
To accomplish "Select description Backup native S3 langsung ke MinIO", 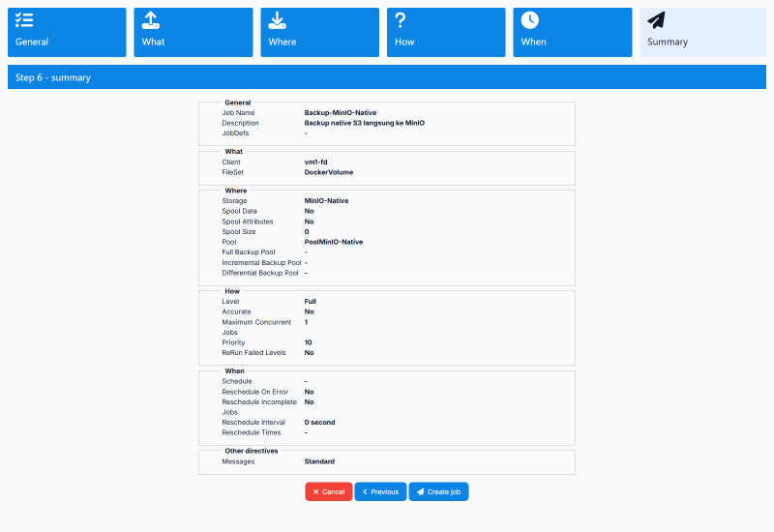I will (x=365, y=123).
